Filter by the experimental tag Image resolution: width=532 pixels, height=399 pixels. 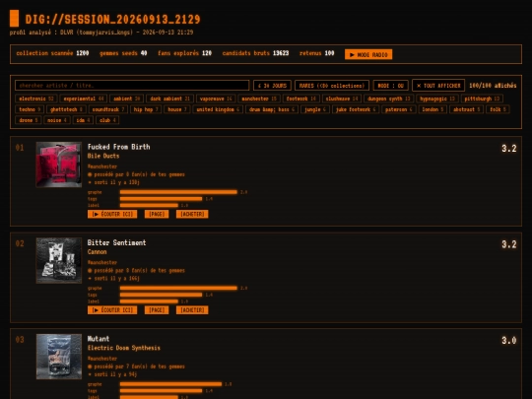coord(84,99)
